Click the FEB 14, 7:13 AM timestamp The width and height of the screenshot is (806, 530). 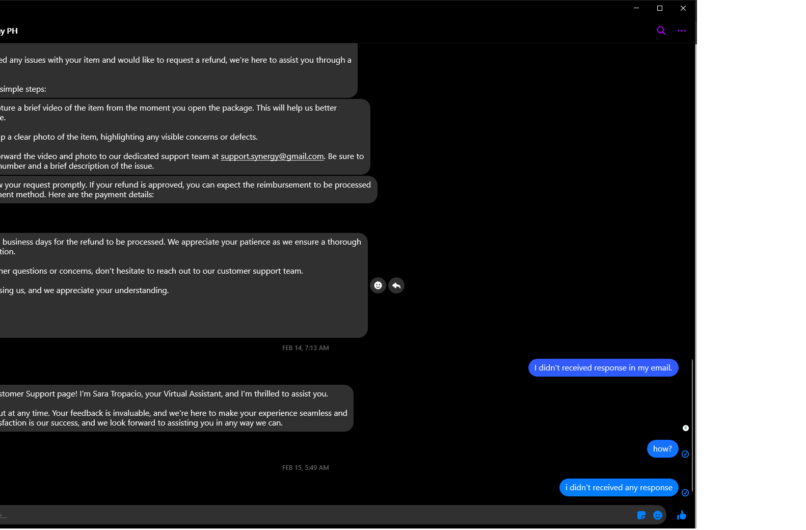tap(305, 348)
